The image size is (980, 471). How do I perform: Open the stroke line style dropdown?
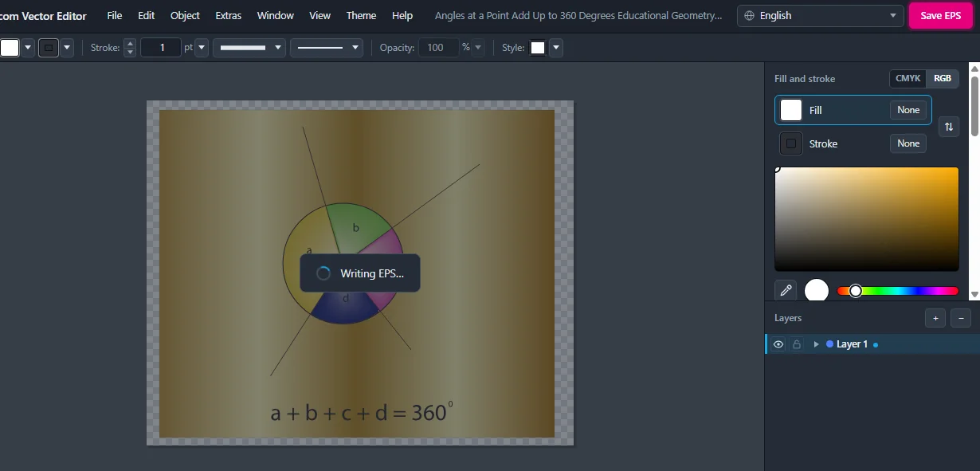pos(327,48)
